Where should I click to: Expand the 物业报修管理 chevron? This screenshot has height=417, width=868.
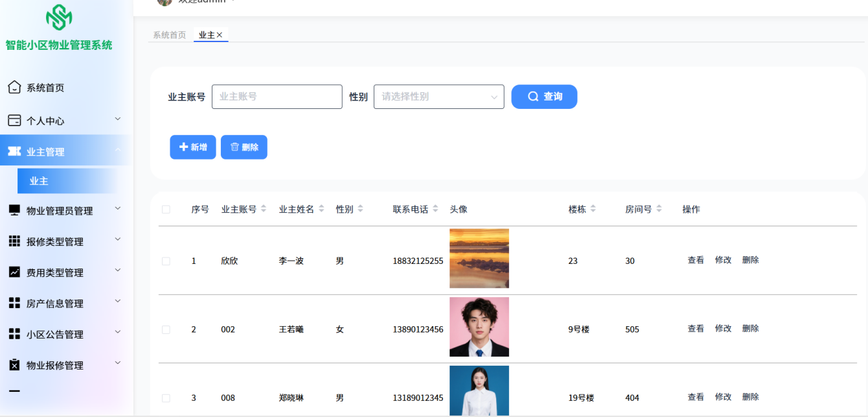click(118, 363)
